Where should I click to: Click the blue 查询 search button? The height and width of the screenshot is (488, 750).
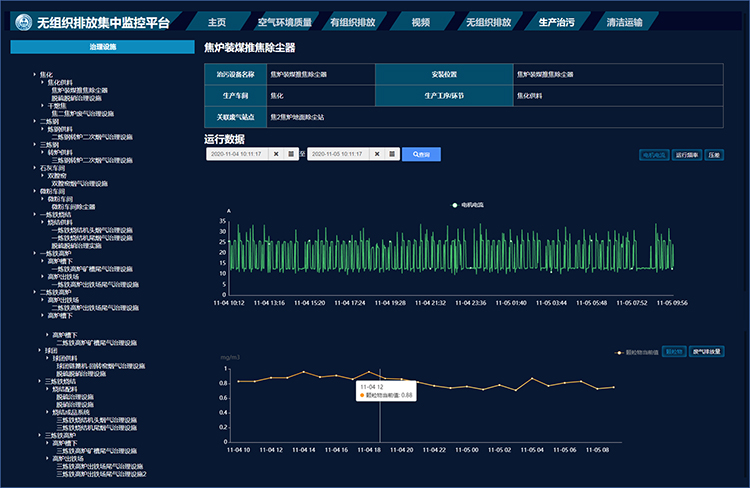pyautogui.click(x=421, y=154)
